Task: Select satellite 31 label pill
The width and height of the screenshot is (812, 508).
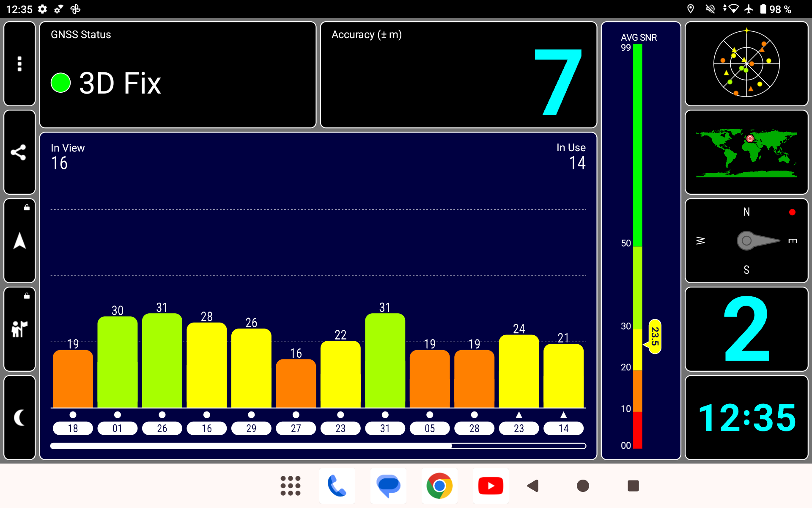Action: (x=385, y=428)
